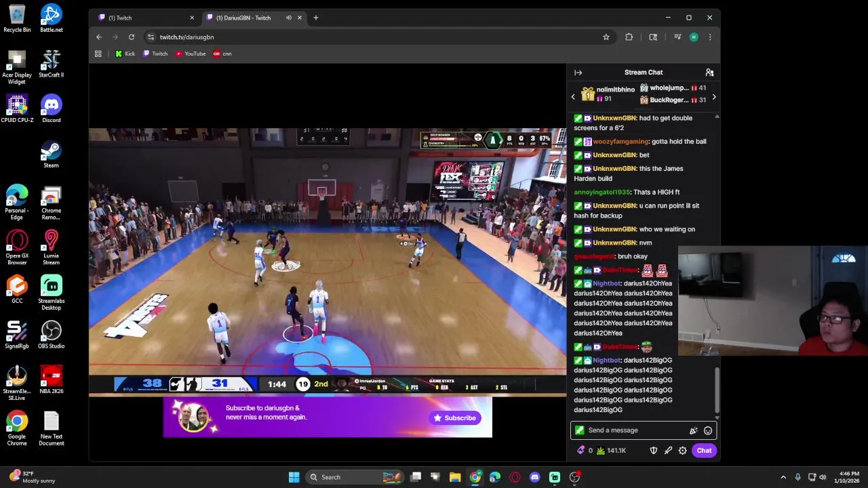Show previous gift leaderboard entry

coord(573,97)
